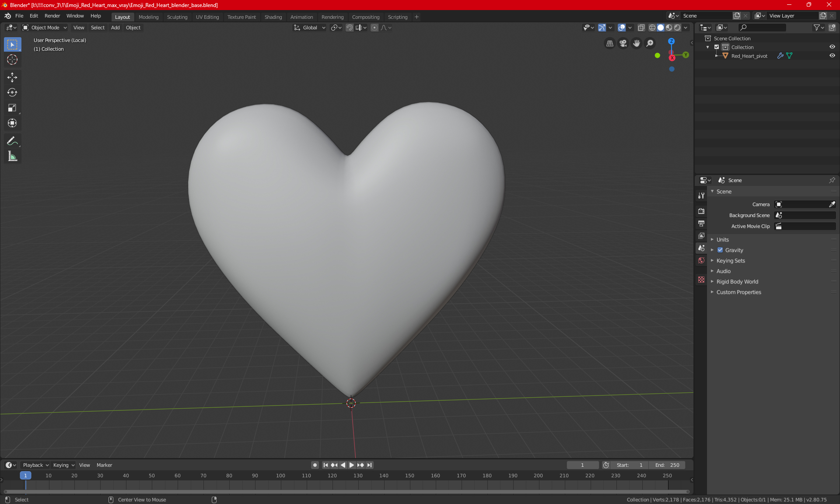
Task: Activate the Transform tool
Action: coord(12,123)
